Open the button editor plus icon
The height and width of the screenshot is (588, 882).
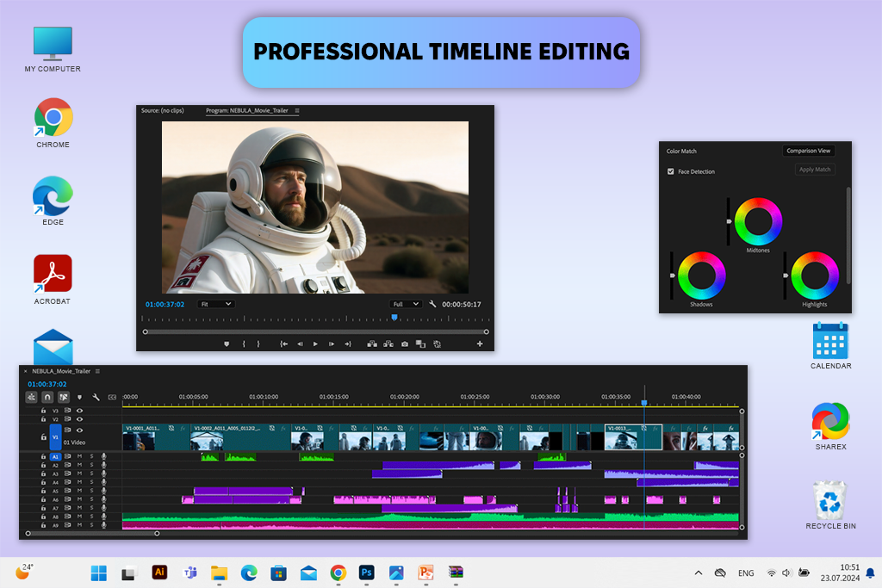pos(480,344)
